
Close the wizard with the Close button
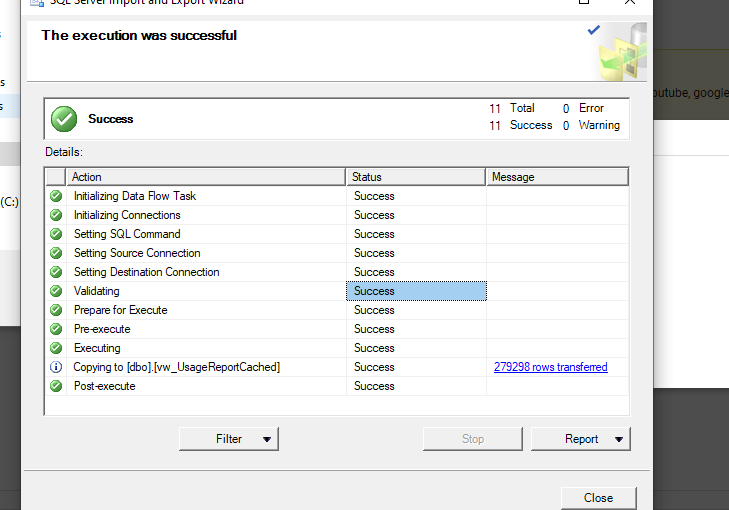click(x=598, y=498)
